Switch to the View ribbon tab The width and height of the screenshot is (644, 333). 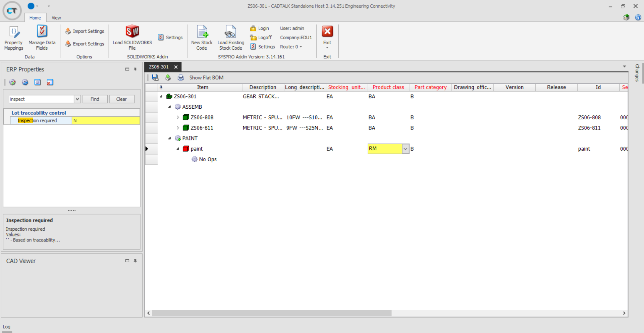click(x=56, y=18)
